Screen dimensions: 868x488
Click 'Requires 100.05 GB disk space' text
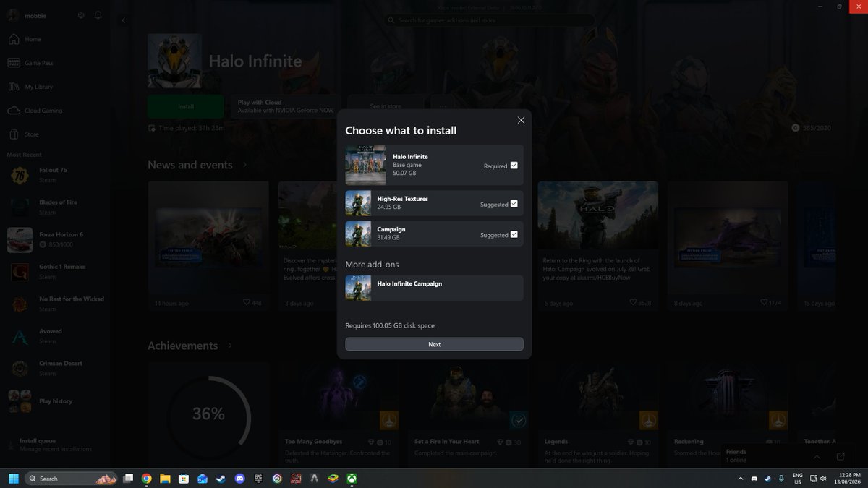[390, 325]
